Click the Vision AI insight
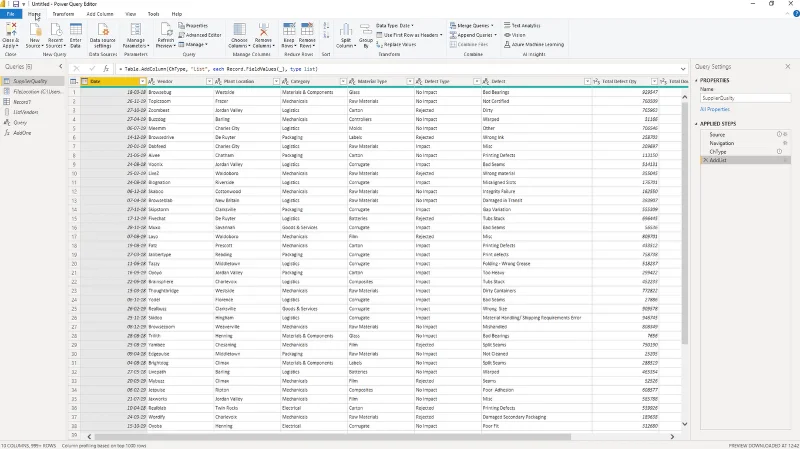The width and height of the screenshot is (800, 449). tap(515, 35)
